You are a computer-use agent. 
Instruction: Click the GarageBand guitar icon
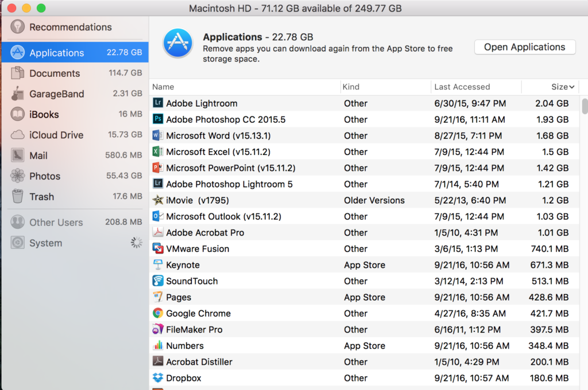pos(18,93)
